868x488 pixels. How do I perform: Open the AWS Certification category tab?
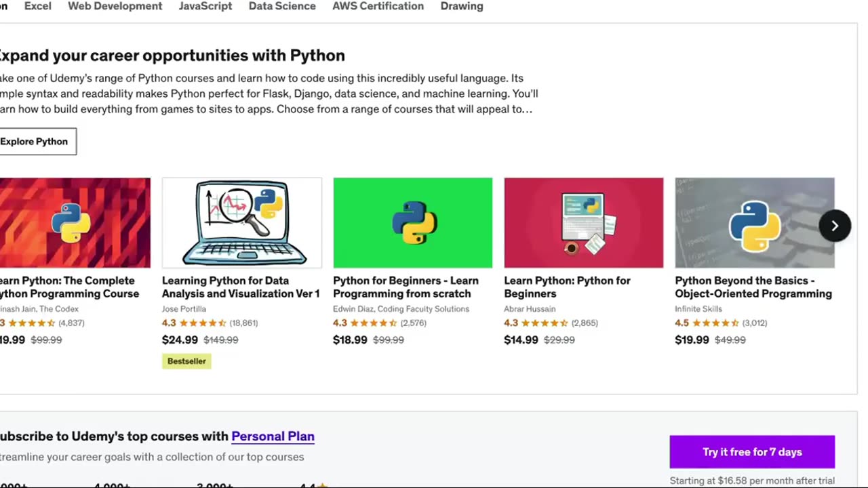378,6
